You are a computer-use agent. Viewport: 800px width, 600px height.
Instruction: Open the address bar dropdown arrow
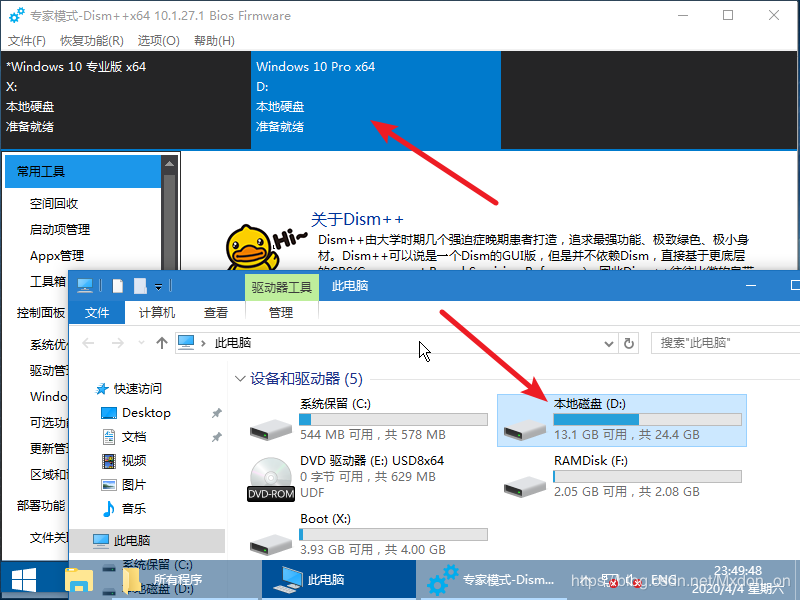pos(608,344)
